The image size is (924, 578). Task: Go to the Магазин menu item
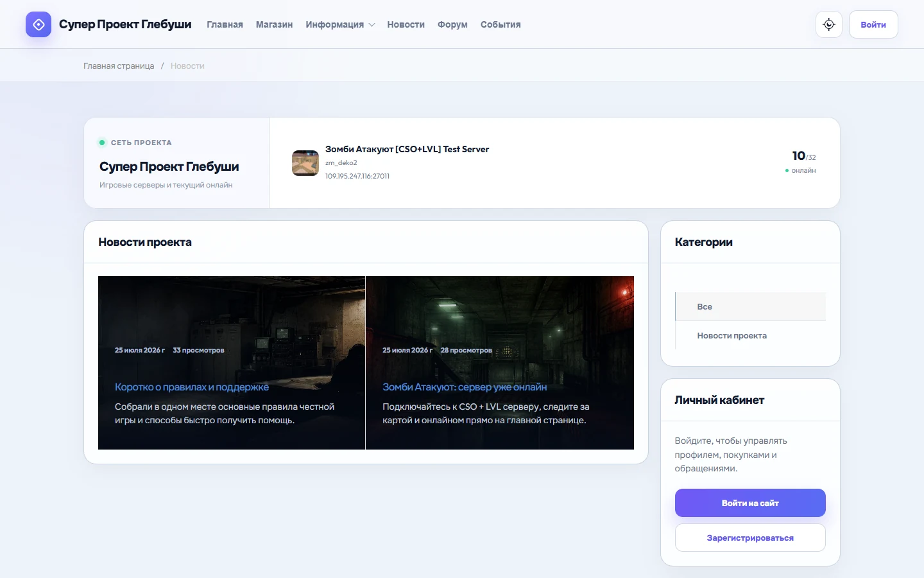coord(274,24)
